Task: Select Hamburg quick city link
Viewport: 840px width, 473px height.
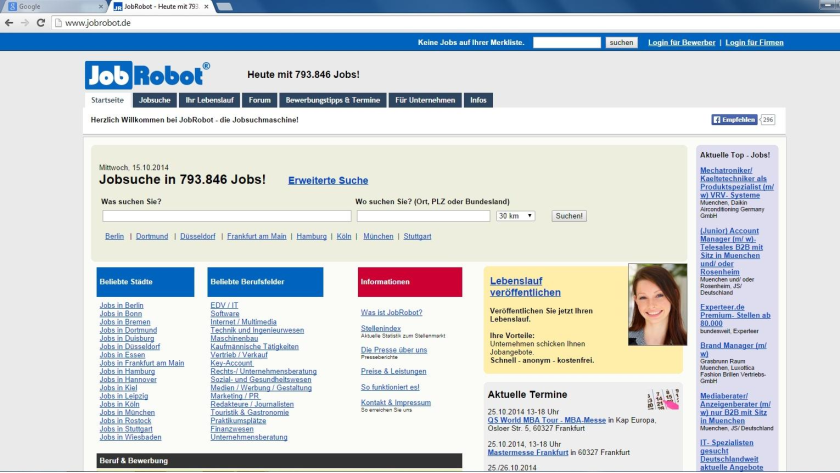Action: point(311,236)
